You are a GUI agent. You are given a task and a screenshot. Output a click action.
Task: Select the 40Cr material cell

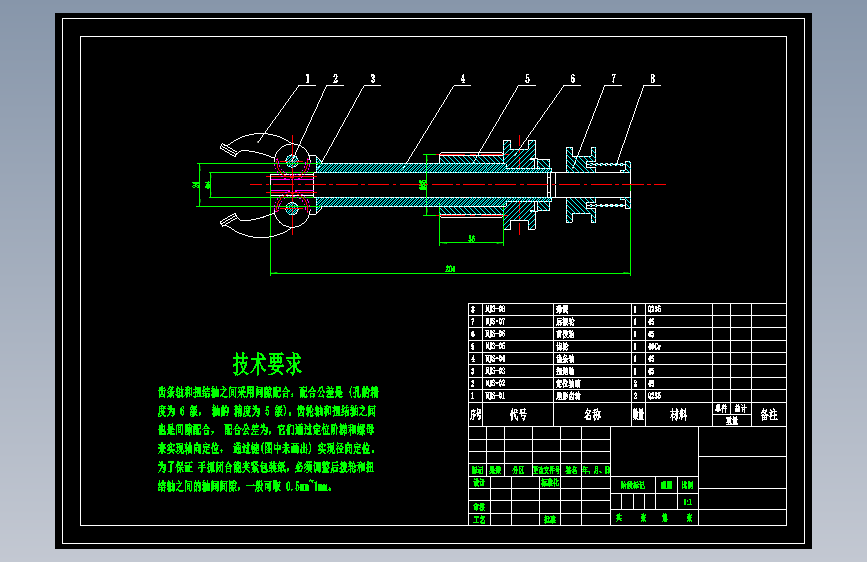coord(655,347)
